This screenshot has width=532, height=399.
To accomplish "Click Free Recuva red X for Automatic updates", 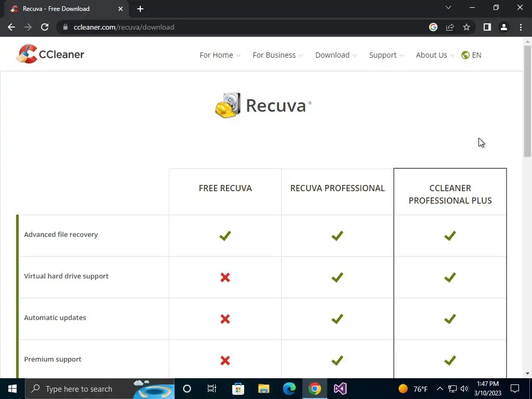I will click(225, 319).
